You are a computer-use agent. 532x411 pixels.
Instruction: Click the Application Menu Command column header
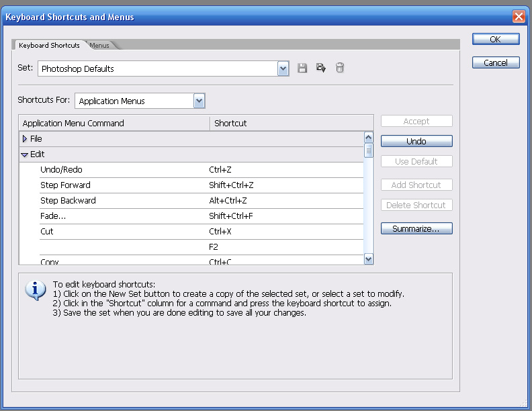click(x=114, y=123)
